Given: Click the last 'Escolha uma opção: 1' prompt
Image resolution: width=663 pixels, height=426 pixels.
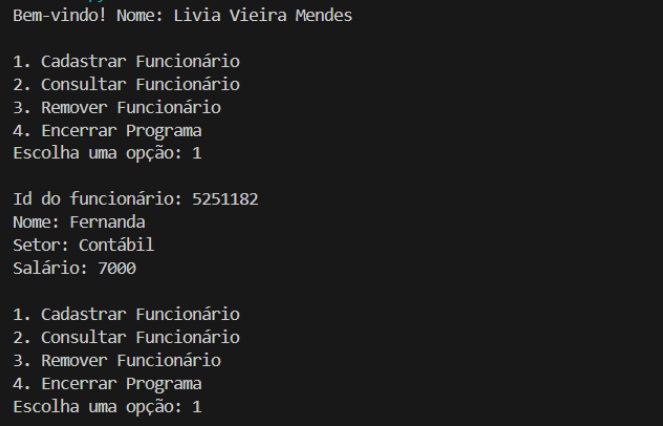Looking at the screenshot, I should (107, 407).
